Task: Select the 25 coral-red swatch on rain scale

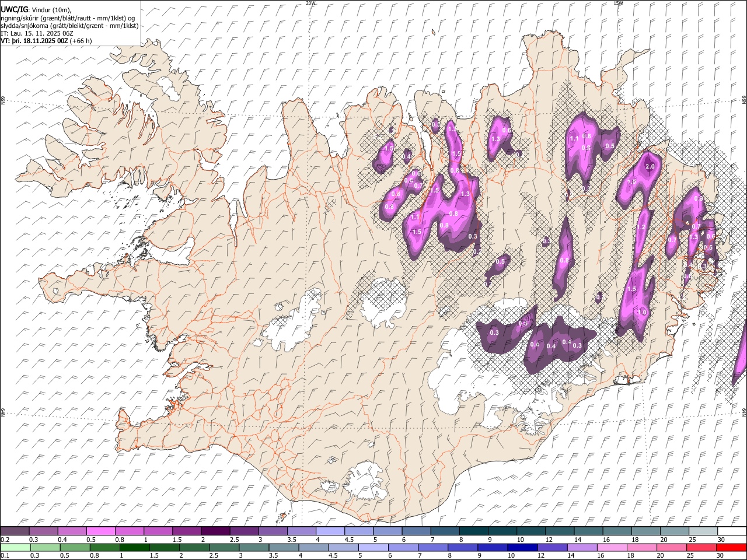Action: 701,547
